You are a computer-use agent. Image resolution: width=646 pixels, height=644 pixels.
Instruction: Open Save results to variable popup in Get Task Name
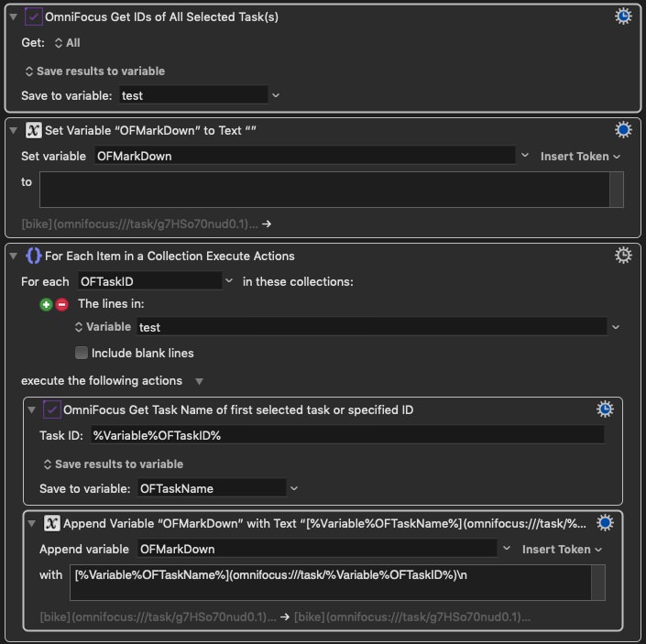[114, 464]
